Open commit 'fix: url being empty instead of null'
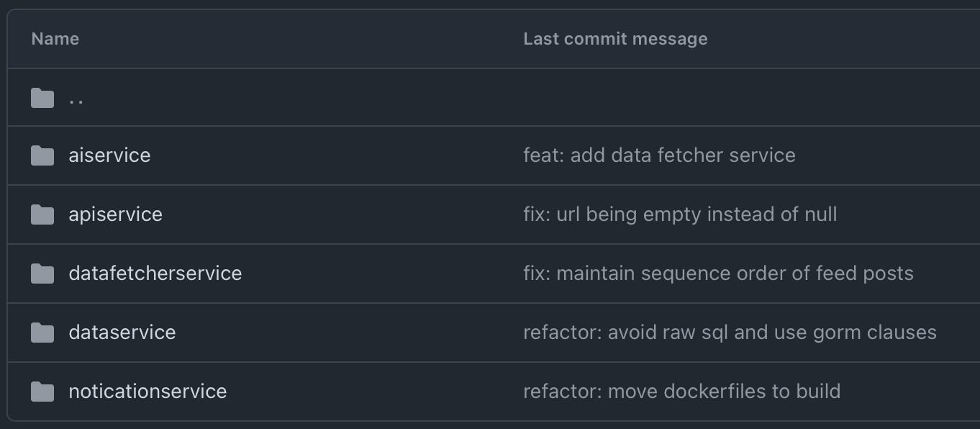 coord(680,214)
